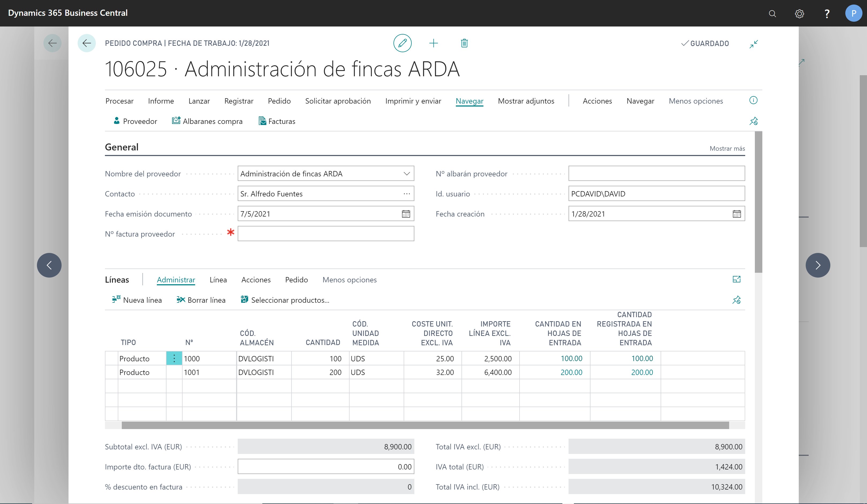Click the Importe dto. factura field

[x=325, y=467]
